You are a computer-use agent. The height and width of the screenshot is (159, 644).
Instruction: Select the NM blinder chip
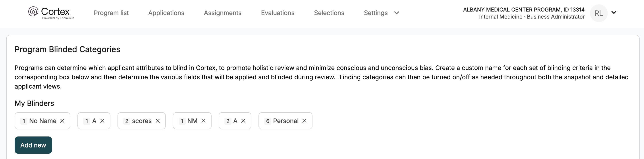(192, 121)
